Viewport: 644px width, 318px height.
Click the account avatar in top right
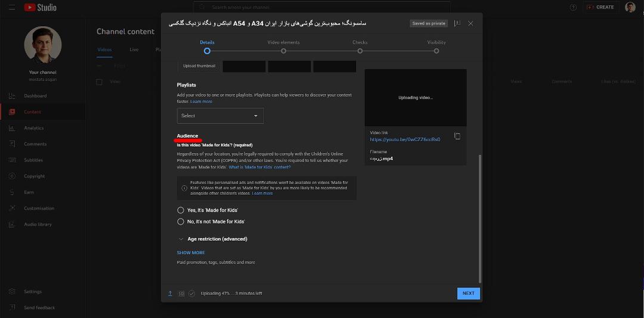630,7
